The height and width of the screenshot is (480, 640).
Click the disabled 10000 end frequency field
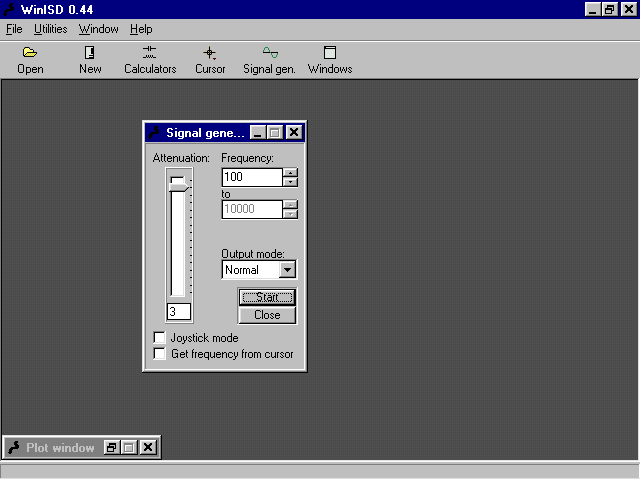click(x=252, y=209)
